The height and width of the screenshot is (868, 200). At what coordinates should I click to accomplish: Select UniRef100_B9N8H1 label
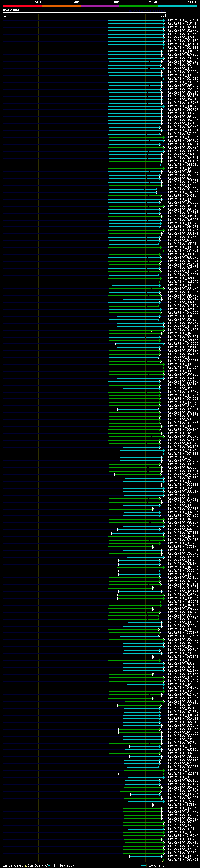coord(183,86)
